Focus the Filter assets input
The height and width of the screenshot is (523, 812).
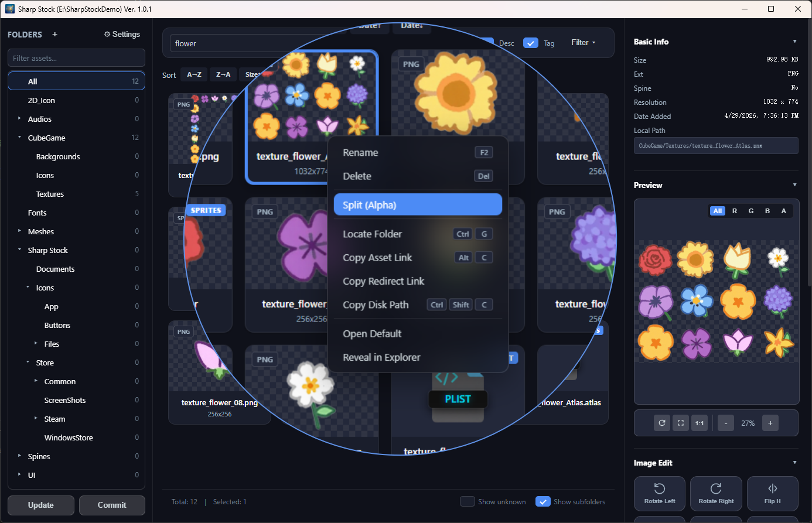(x=76, y=58)
